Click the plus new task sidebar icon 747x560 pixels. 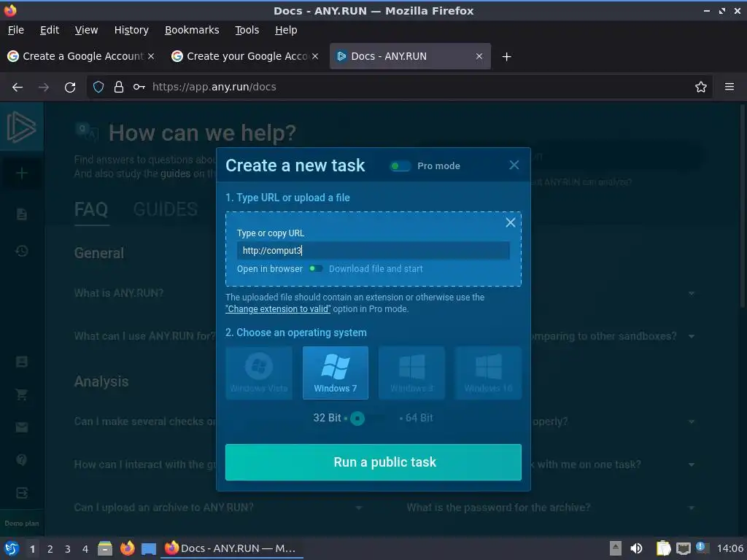21,174
